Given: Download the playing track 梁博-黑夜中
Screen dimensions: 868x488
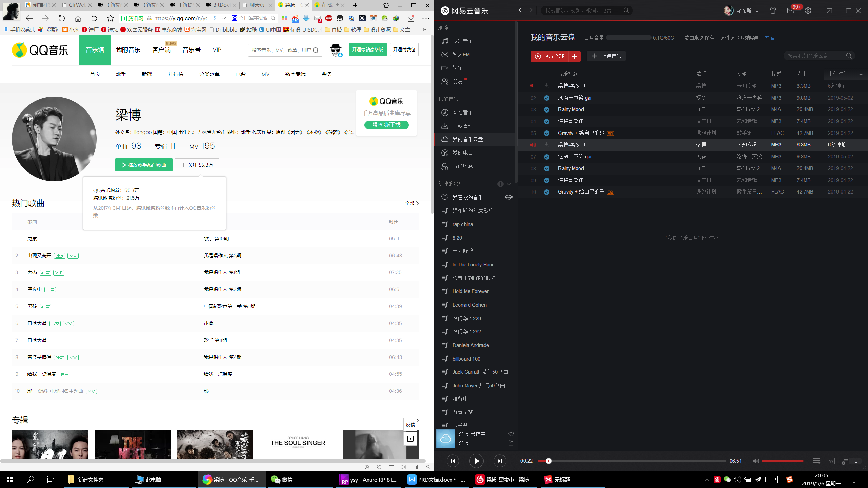Looking at the screenshot, I should pos(546,145).
